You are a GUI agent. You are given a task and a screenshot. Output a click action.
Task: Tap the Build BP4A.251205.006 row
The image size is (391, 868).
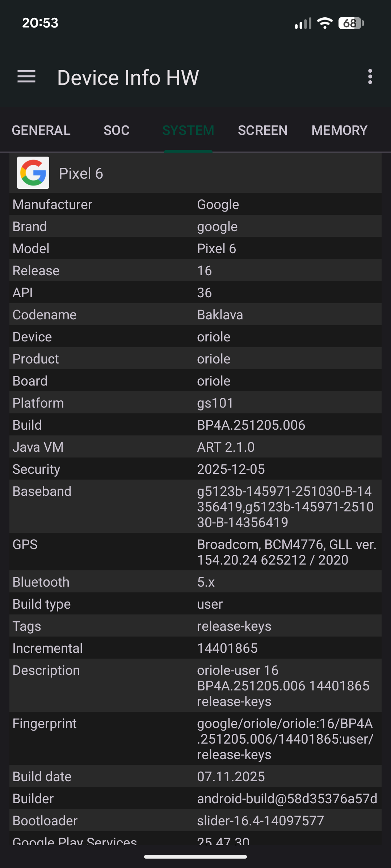tap(195, 425)
